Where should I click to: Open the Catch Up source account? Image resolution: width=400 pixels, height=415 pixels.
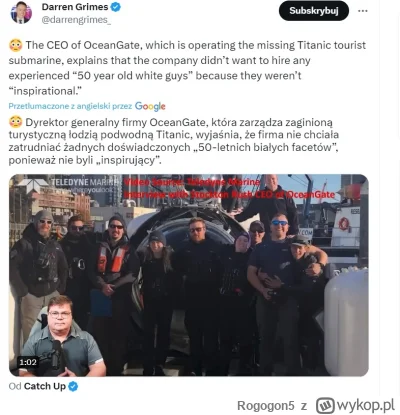point(45,386)
